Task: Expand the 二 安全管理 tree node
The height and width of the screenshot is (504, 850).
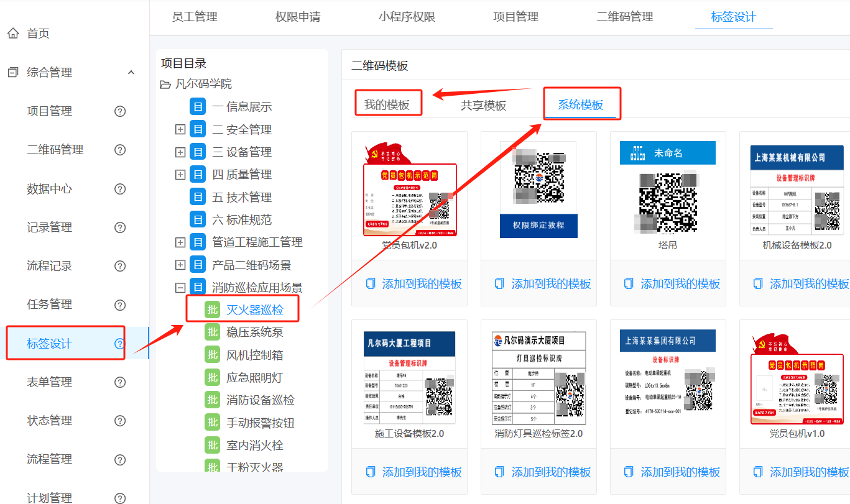Action: (x=180, y=129)
